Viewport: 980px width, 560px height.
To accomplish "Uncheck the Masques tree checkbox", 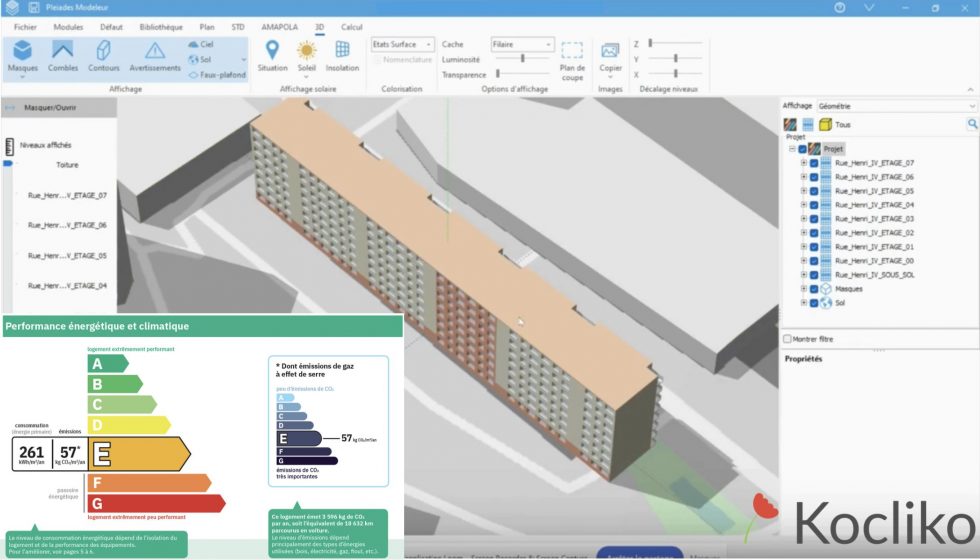I will point(814,289).
